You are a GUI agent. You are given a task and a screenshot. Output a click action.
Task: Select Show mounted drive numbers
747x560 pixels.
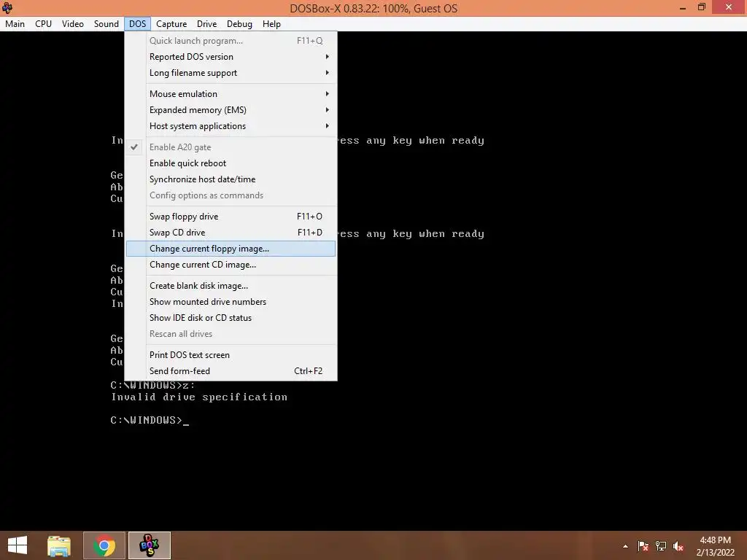(x=231, y=302)
